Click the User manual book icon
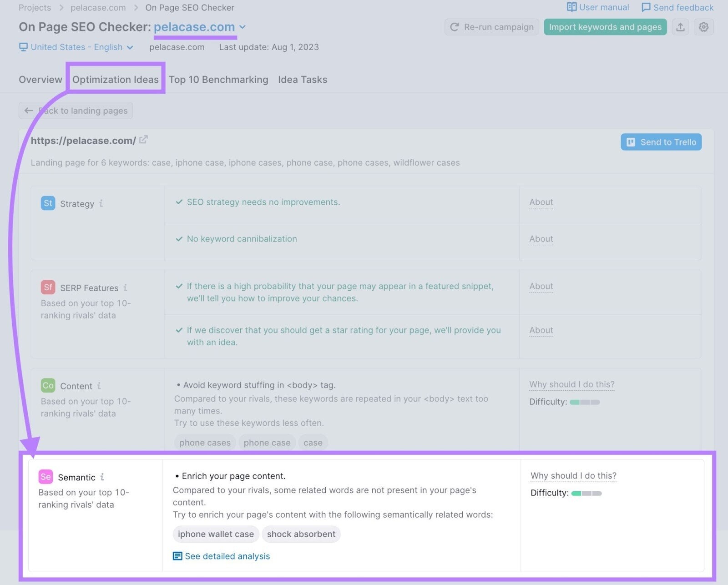The width and height of the screenshot is (728, 585). 571,7
